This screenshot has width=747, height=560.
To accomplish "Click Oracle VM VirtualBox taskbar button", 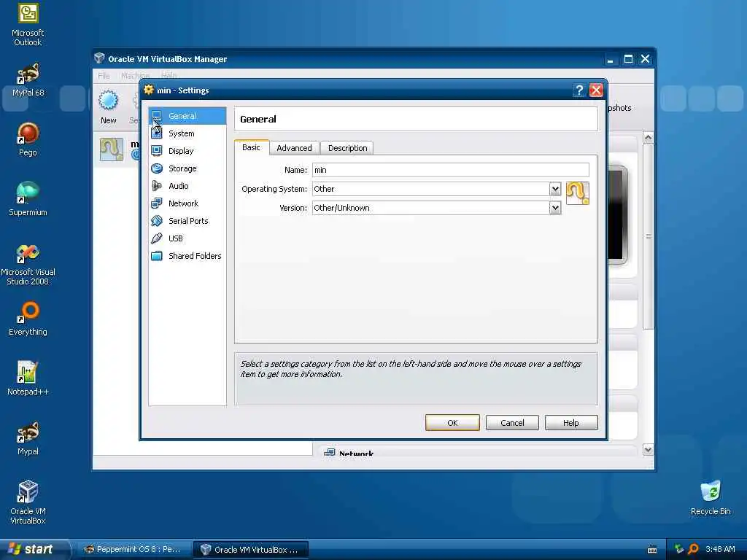I will point(251,550).
